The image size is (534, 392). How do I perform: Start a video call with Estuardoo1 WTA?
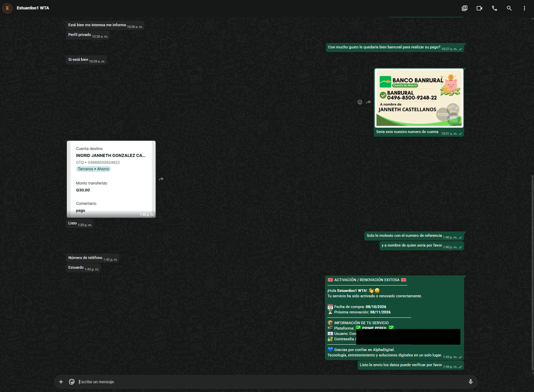479,8
